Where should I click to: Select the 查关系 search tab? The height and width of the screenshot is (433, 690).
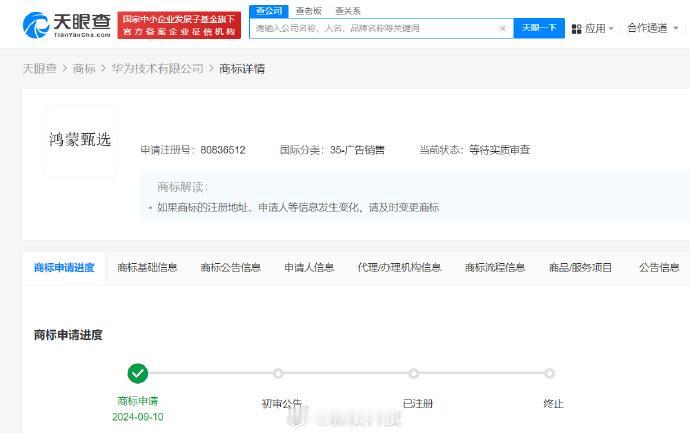348,11
